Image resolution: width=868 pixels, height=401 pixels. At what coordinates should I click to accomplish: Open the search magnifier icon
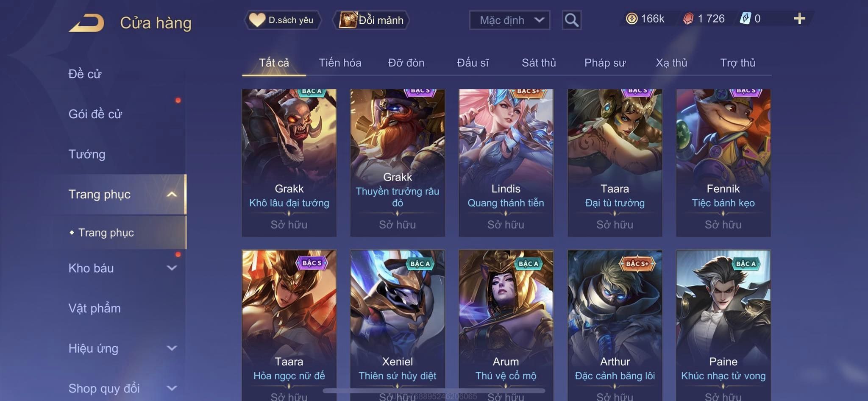pyautogui.click(x=571, y=20)
